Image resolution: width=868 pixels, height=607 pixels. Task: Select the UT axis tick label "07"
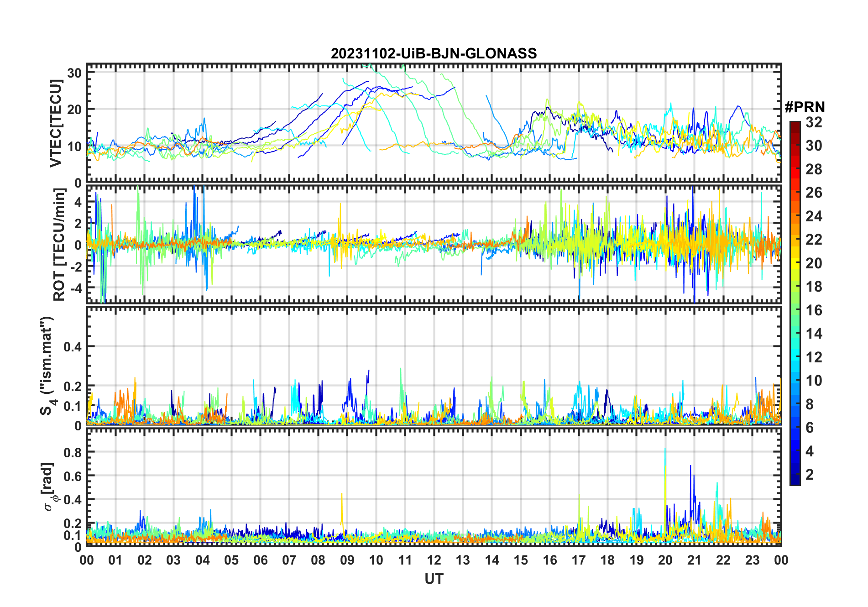(x=289, y=560)
